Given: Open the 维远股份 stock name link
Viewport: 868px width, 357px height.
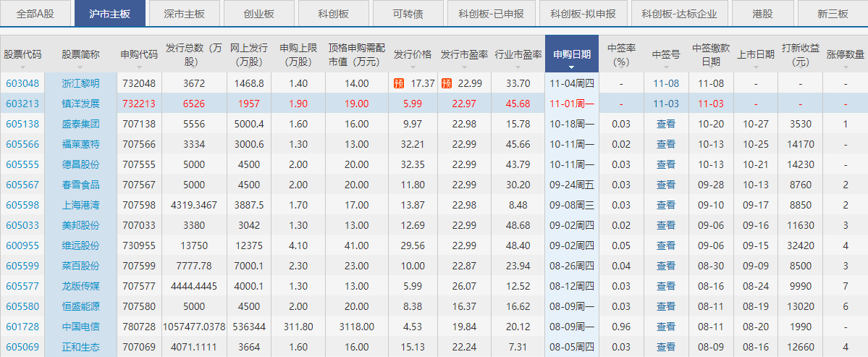Looking at the screenshot, I should pyautogui.click(x=81, y=245).
